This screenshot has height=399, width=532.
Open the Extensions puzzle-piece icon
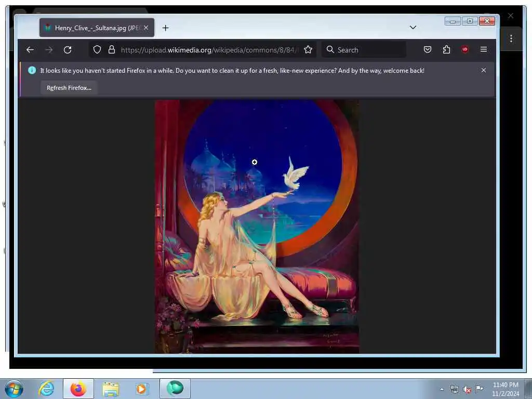[446, 49]
